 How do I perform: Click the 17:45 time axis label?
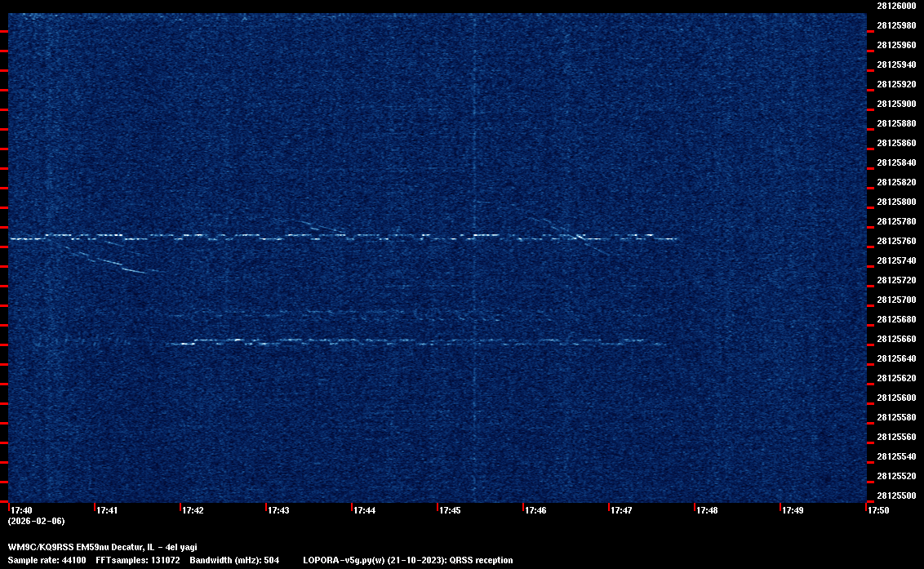pyautogui.click(x=450, y=510)
